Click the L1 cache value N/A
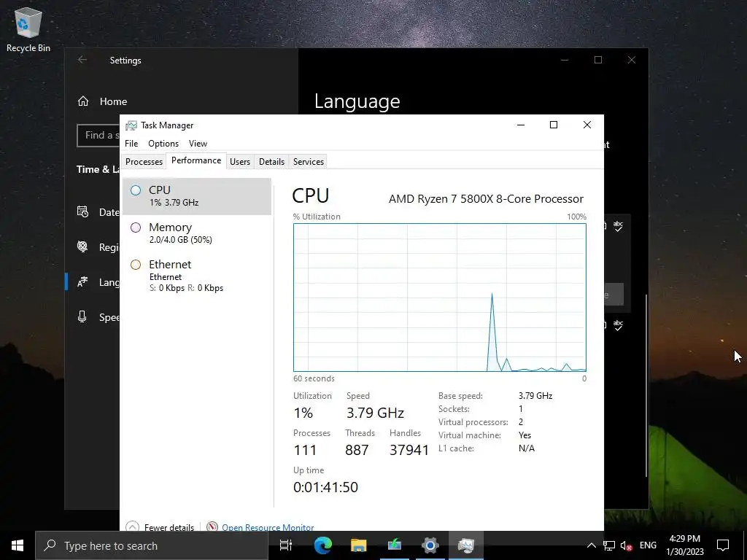This screenshot has height=560, width=747. point(527,448)
